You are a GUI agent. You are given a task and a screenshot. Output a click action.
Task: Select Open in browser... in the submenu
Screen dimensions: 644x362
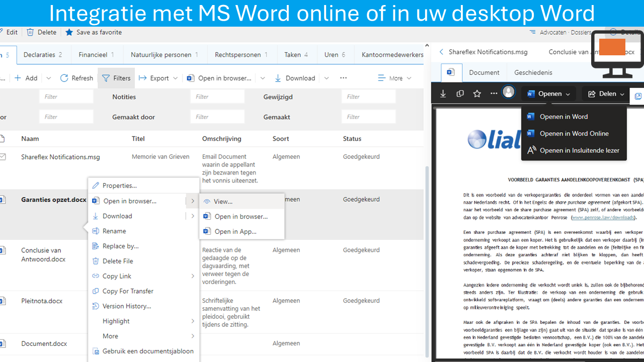242,216
